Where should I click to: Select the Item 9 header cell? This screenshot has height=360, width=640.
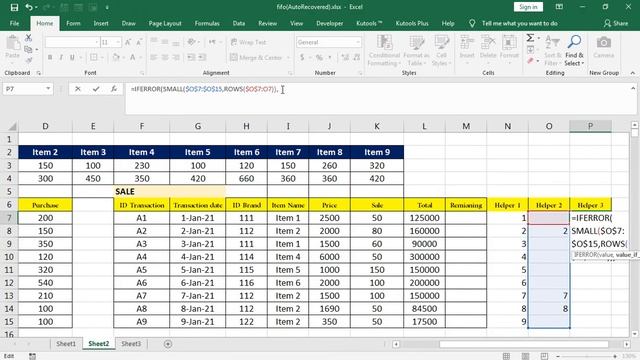[x=377, y=152]
